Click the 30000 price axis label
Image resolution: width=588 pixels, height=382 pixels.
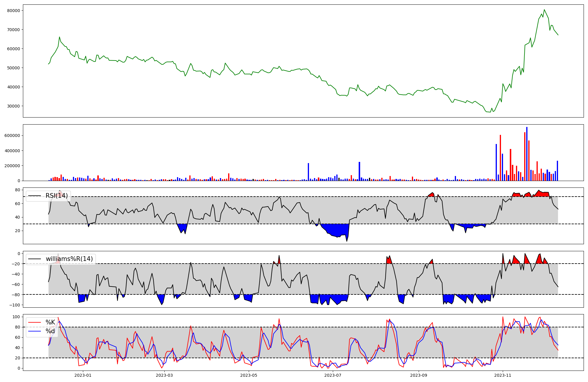click(13, 106)
